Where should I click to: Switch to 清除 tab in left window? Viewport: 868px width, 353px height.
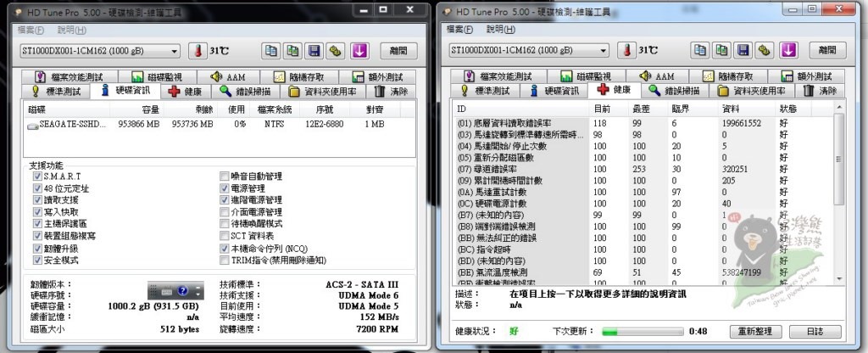coord(392,92)
